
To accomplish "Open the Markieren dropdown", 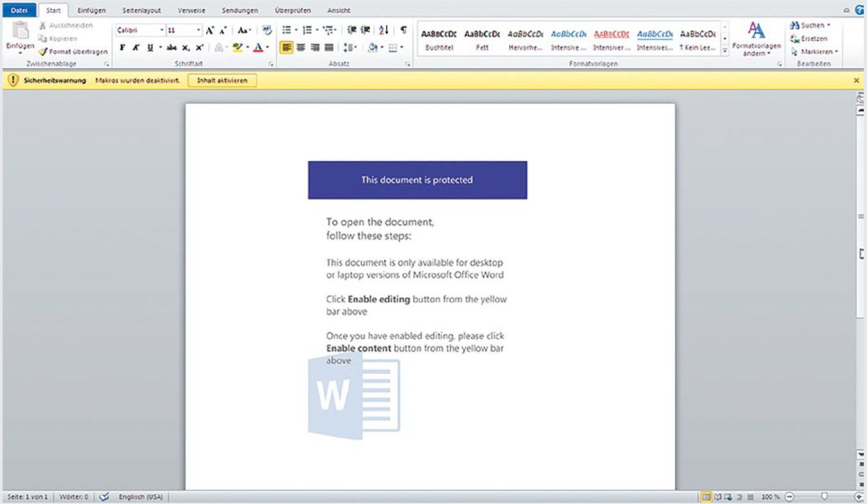I will (x=814, y=51).
